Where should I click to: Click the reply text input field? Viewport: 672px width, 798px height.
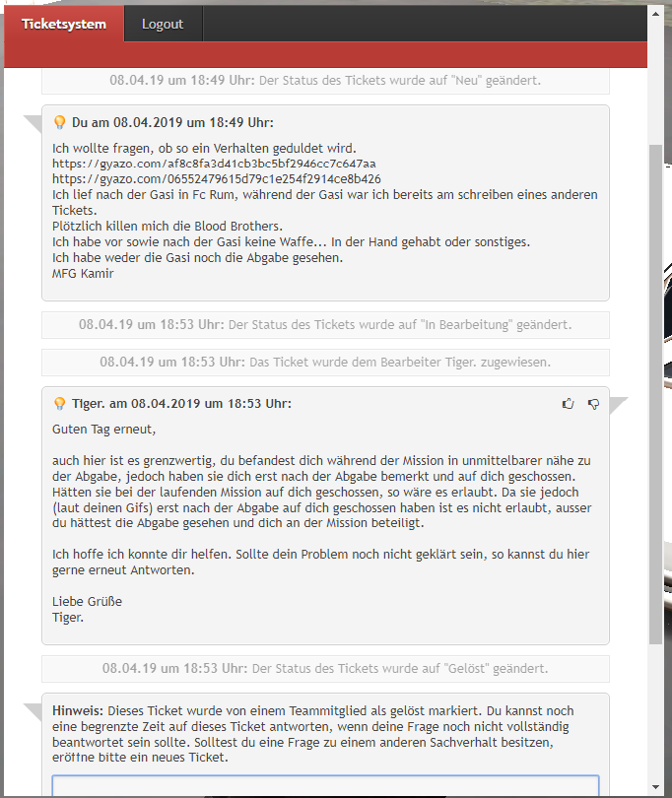tap(325, 786)
